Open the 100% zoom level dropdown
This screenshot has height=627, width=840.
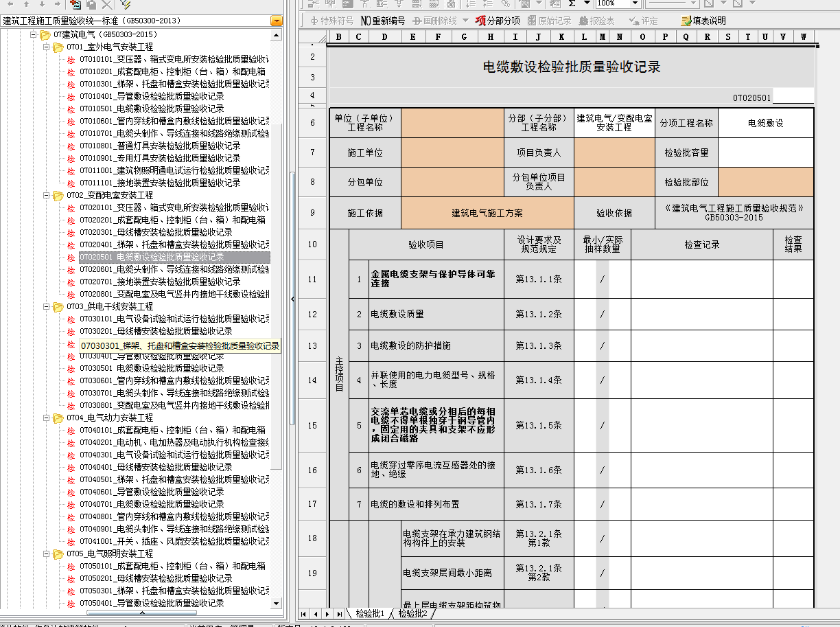click(x=635, y=3)
